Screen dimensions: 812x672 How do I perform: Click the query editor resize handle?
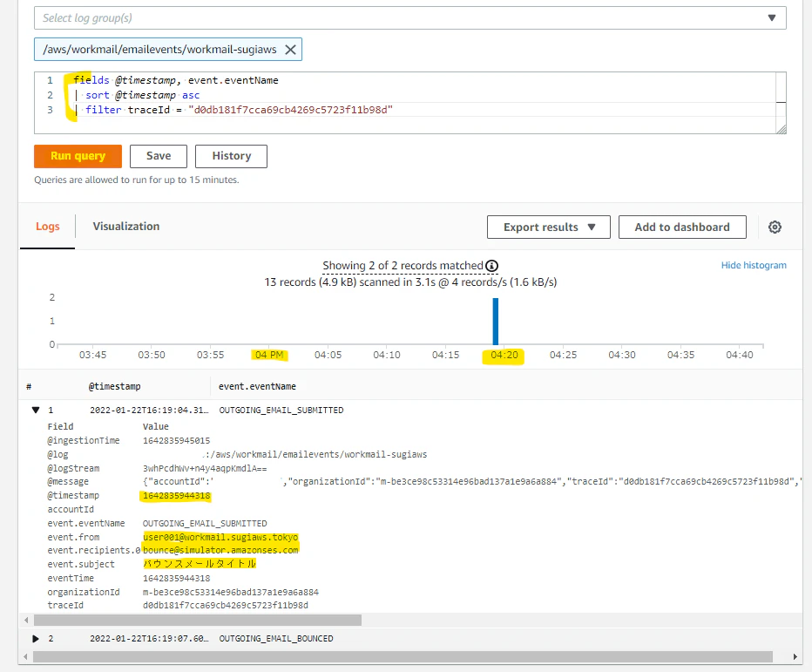click(x=782, y=129)
